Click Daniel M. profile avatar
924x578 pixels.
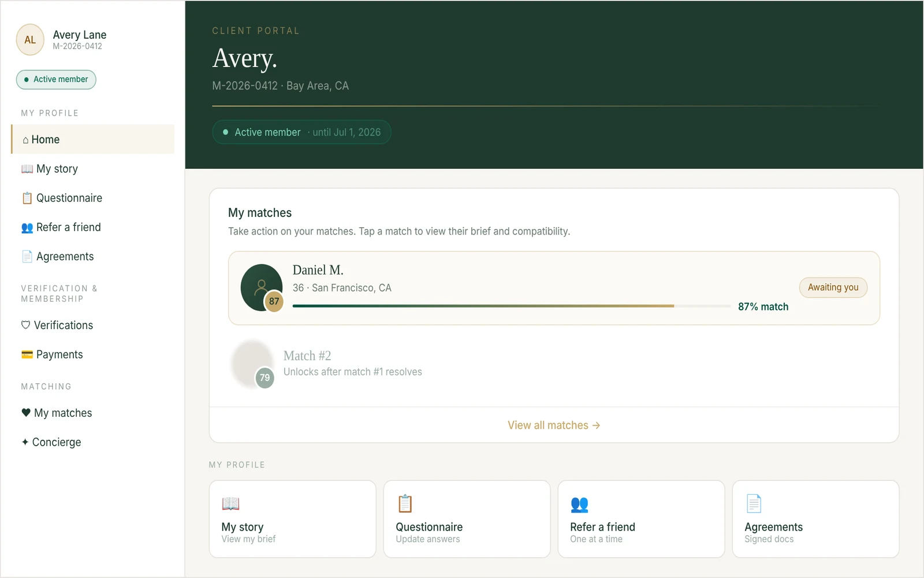(262, 287)
